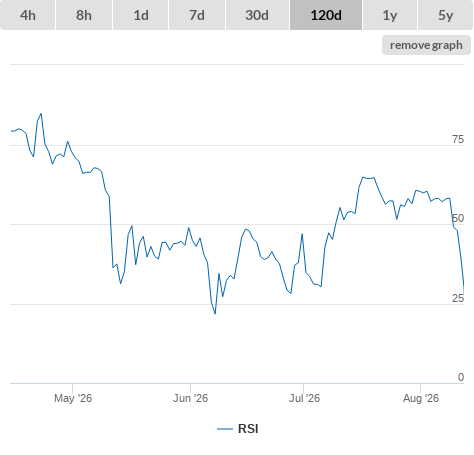
Task: Show the 1d time range
Action: tap(141, 15)
